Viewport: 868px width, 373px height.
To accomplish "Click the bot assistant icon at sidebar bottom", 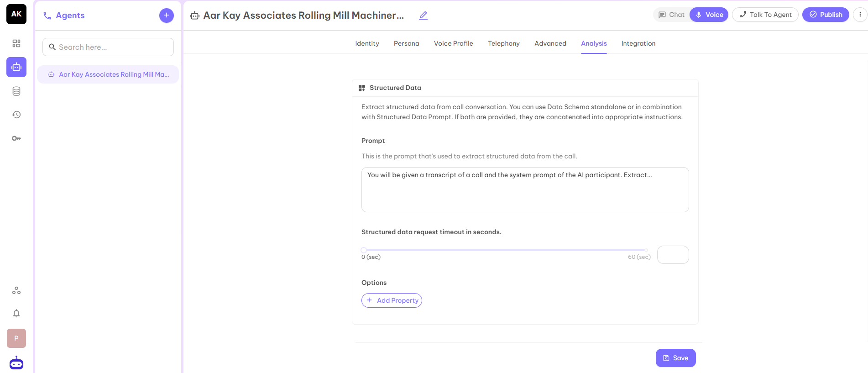I will (16, 363).
